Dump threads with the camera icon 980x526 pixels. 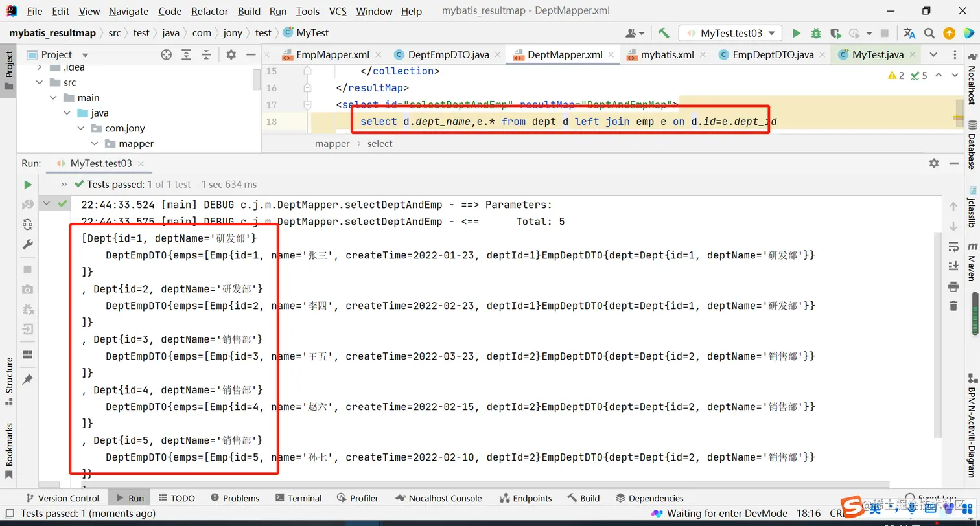pos(27,289)
